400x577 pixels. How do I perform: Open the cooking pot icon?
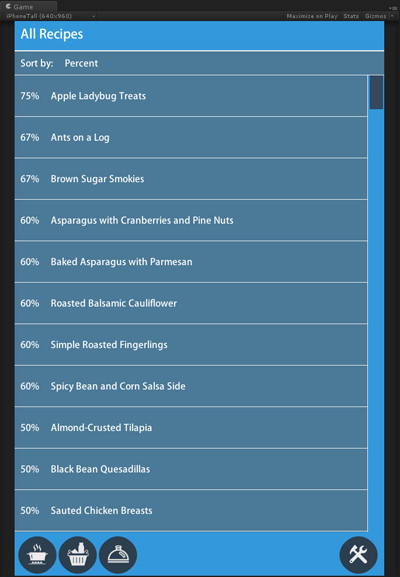(37, 555)
